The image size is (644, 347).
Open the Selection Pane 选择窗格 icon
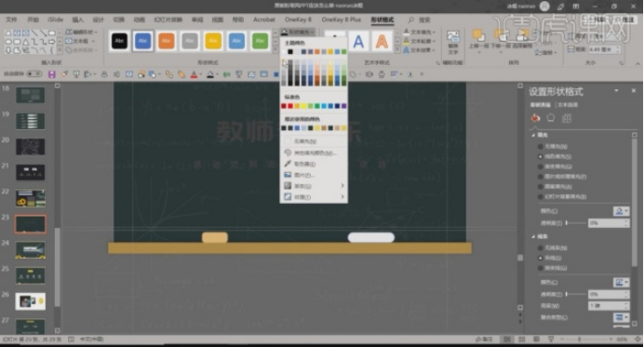pyautogui.click(x=522, y=36)
